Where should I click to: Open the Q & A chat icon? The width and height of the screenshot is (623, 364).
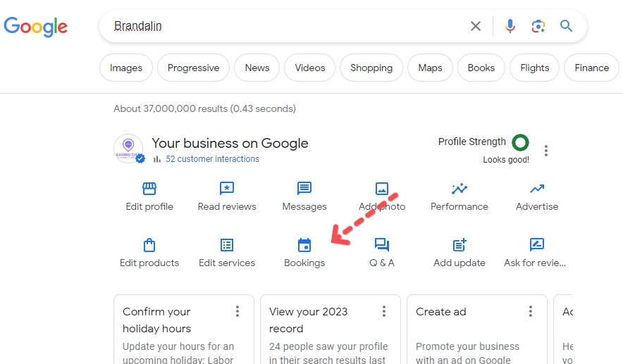point(382,244)
